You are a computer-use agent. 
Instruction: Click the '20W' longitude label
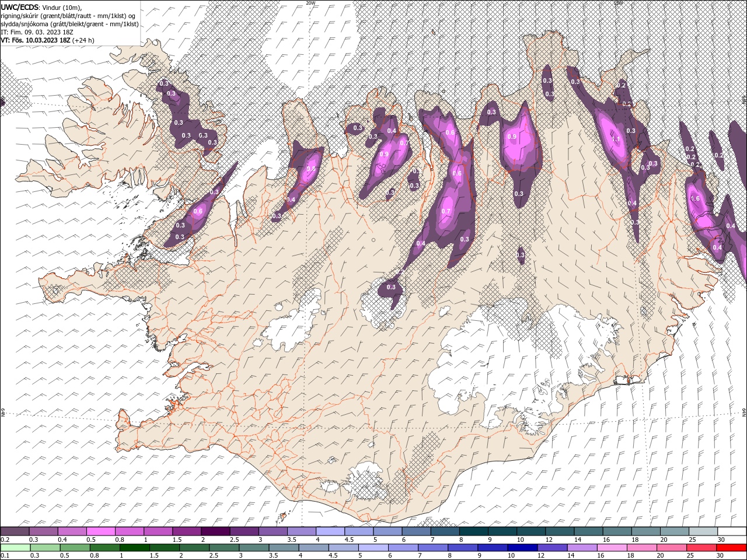(x=310, y=3)
